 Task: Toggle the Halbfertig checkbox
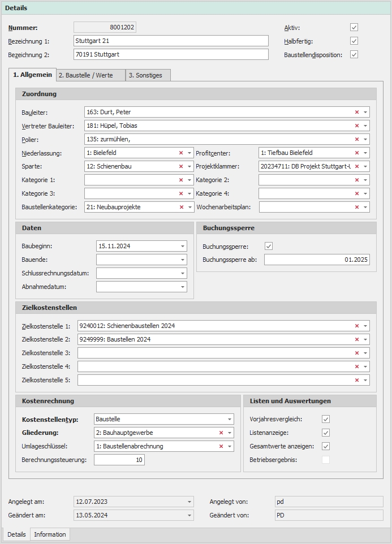click(354, 41)
